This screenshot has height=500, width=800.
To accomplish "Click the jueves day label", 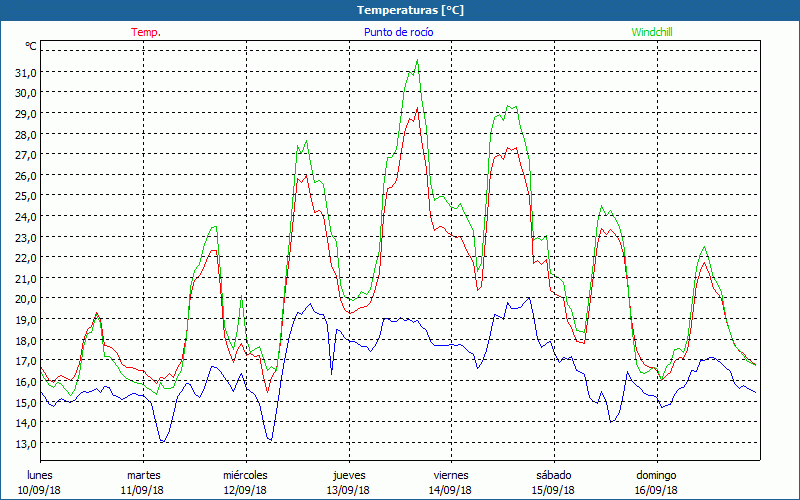I will point(349,475).
